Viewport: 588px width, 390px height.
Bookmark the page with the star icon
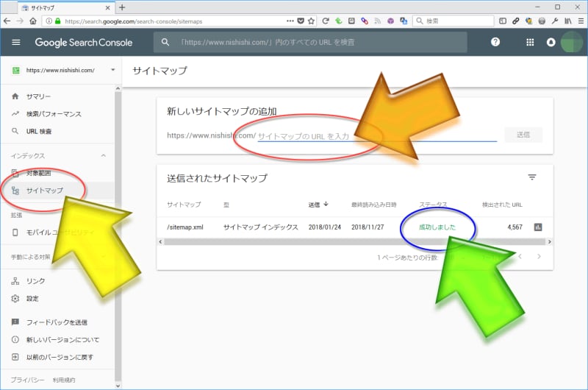point(311,21)
